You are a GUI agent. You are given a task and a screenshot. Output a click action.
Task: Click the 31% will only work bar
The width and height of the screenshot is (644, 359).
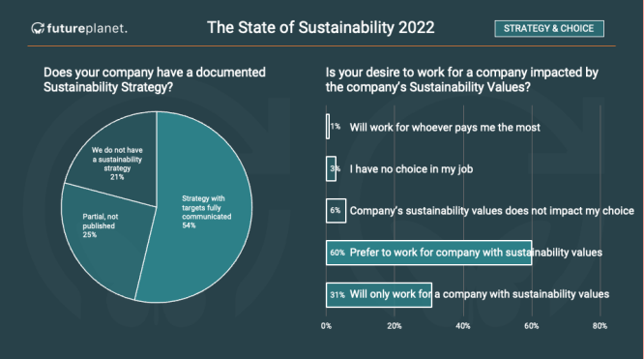379,294
